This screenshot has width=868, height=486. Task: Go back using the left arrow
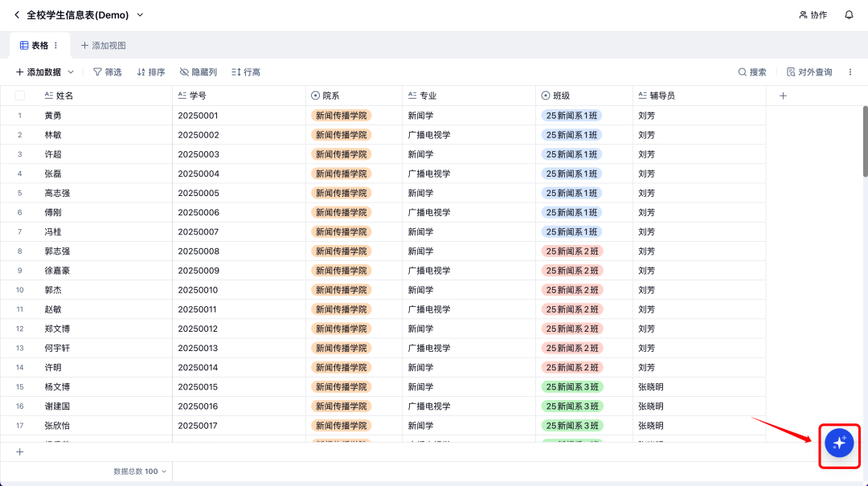(17, 15)
